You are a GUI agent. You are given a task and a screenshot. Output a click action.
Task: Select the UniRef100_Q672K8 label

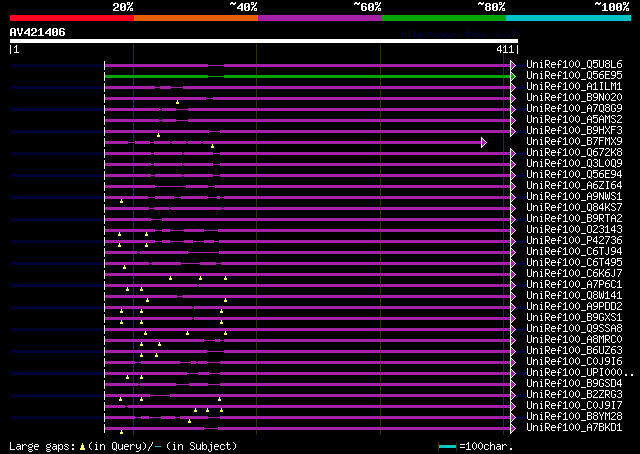pos(574,152)
